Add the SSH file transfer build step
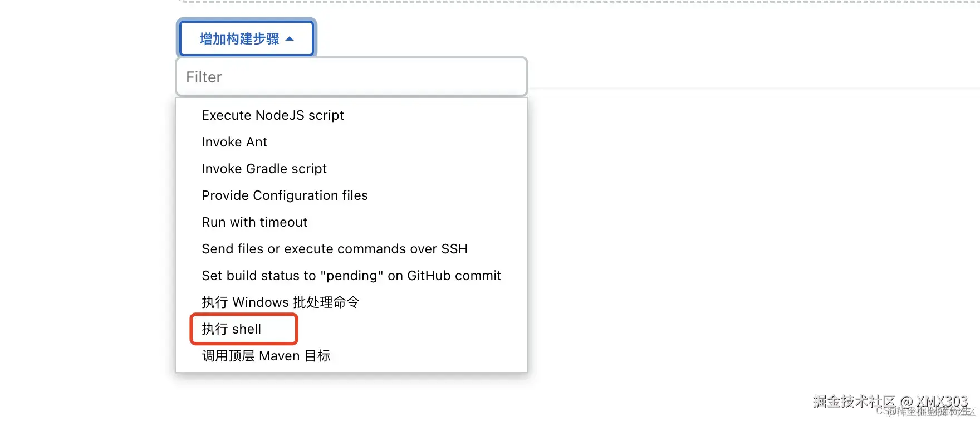This screenshot has height=421, width=980. point(334,249)
